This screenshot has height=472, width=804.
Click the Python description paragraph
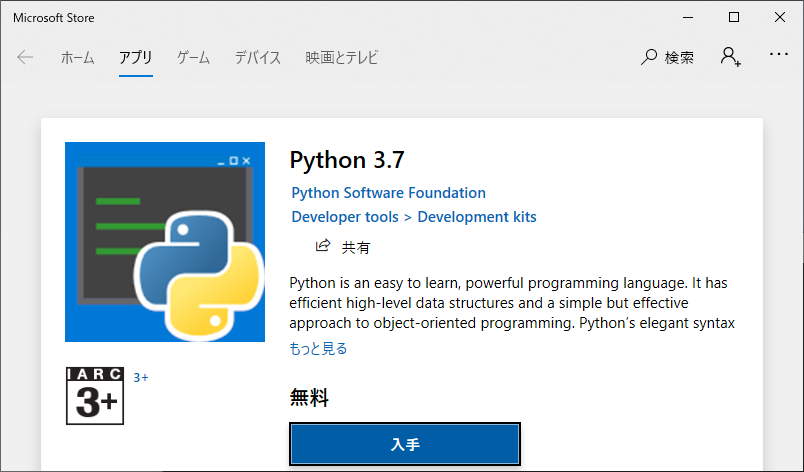(x=512, y=303)
